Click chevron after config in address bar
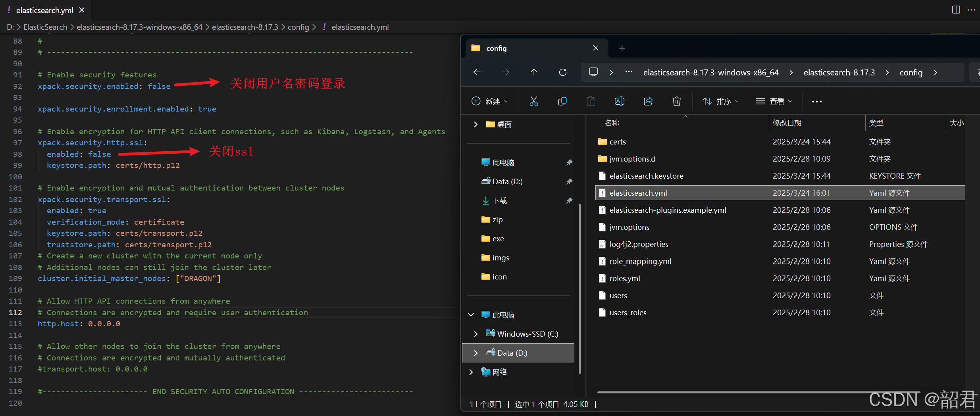This screenshot has width=980, height=416. 936,72
